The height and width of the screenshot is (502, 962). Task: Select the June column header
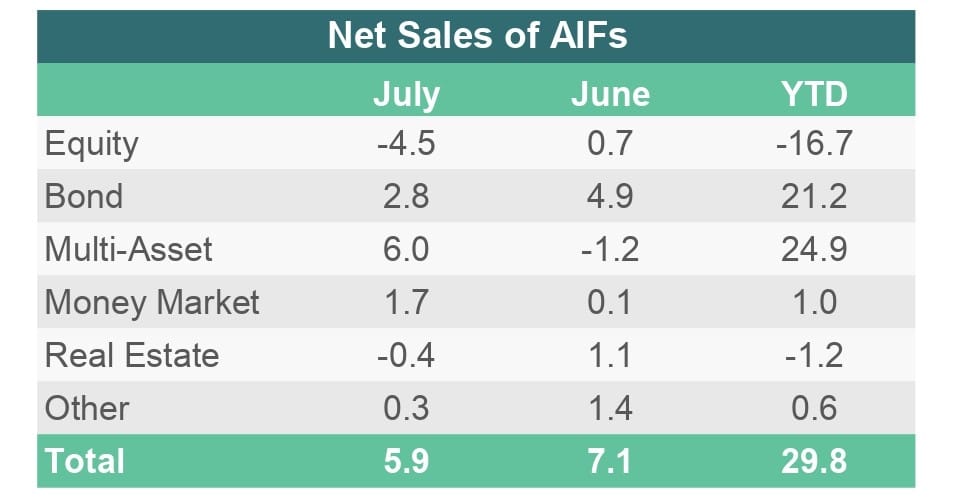click(x=610, y=94)
